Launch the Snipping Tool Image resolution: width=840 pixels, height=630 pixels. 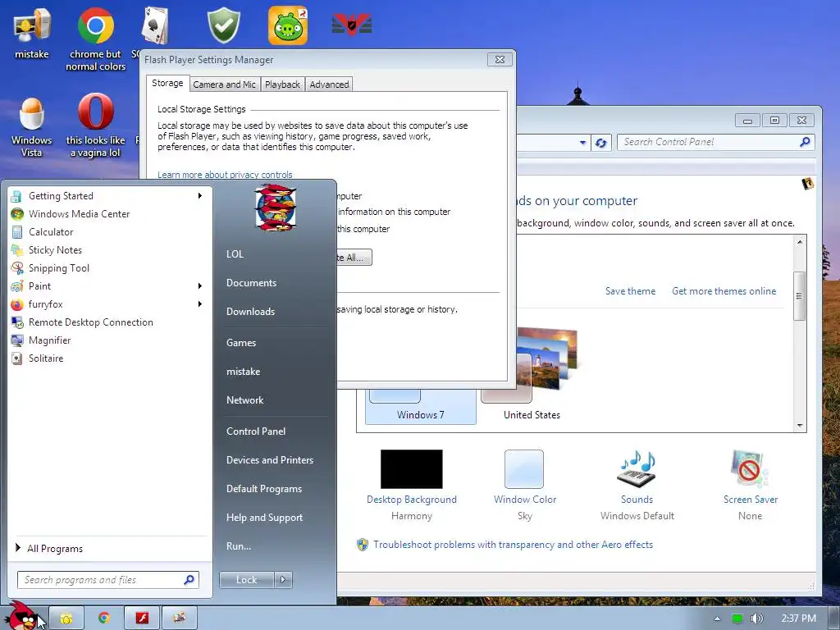point(107,268)
